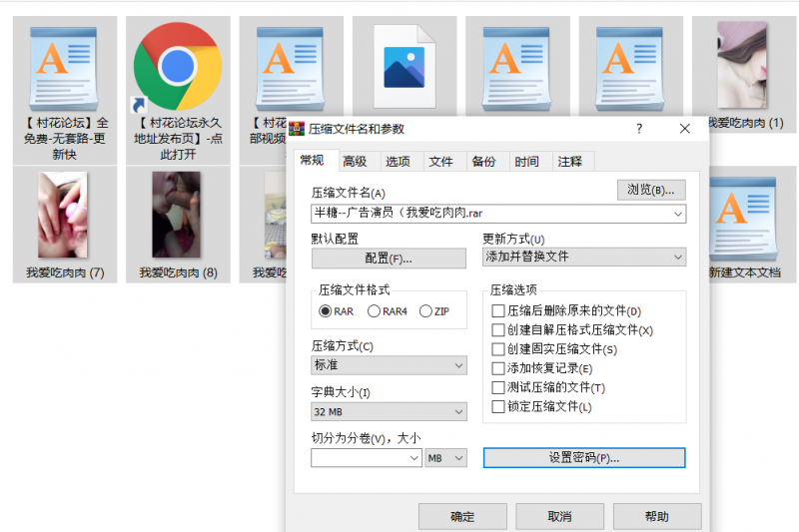The height and width of the screenshot is (532, 799).
Task: Click the 设置密码 button
Action: (584, 457)
